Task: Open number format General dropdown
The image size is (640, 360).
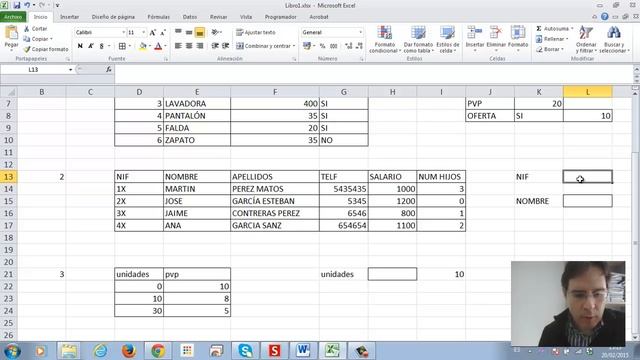Action: point(360,32)
